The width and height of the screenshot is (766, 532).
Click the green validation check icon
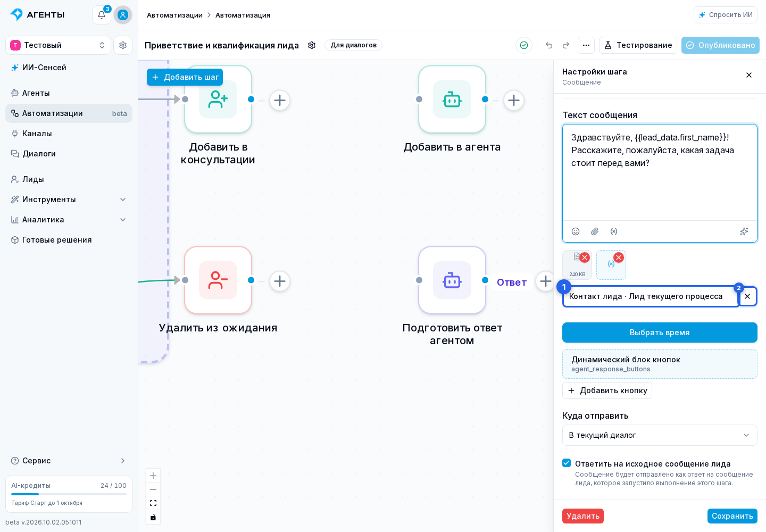point(524,45)
